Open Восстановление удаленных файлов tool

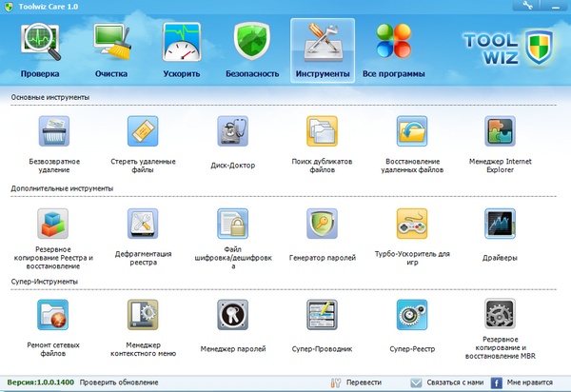(x=411, y=131)
